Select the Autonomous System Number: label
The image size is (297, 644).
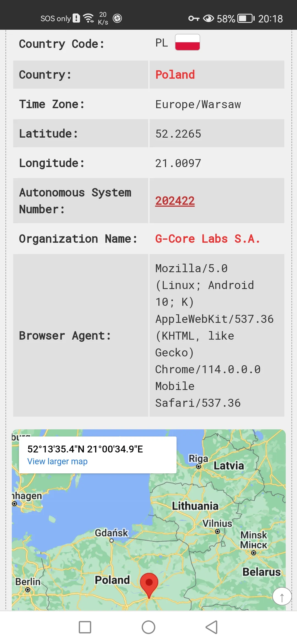coord(75,201)
